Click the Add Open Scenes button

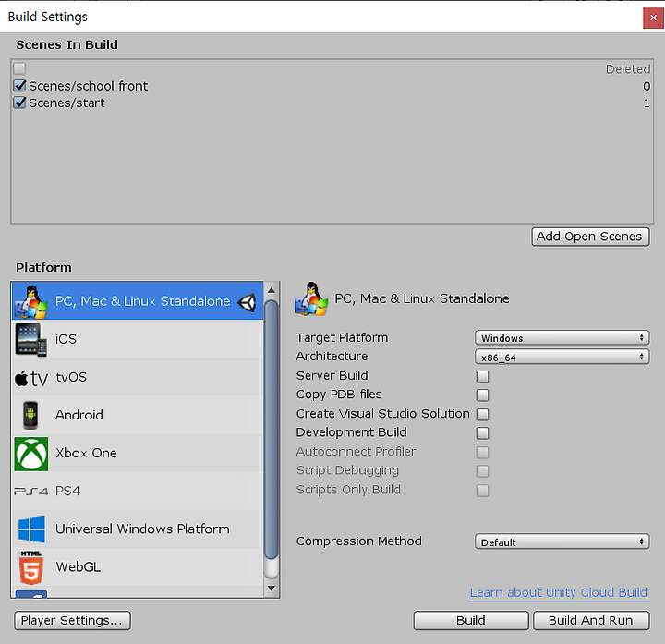[590, 237]
